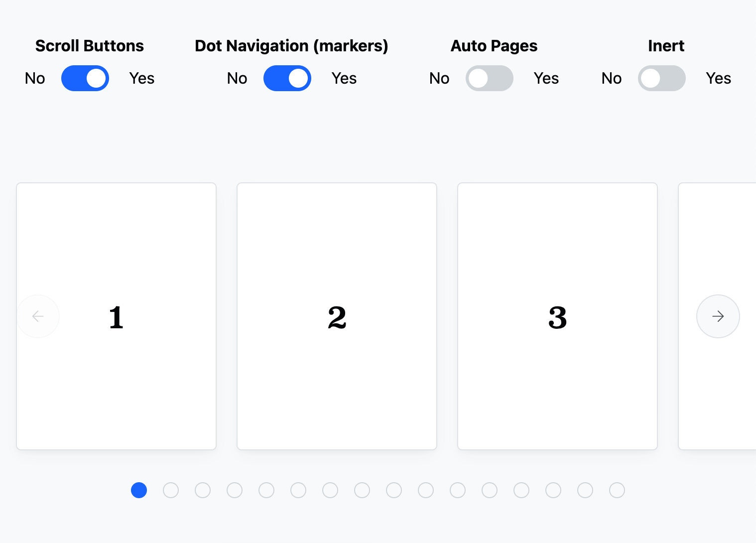
Task: Click carousel card number 3
Action: pyautogui.click(x=557, y=316)
